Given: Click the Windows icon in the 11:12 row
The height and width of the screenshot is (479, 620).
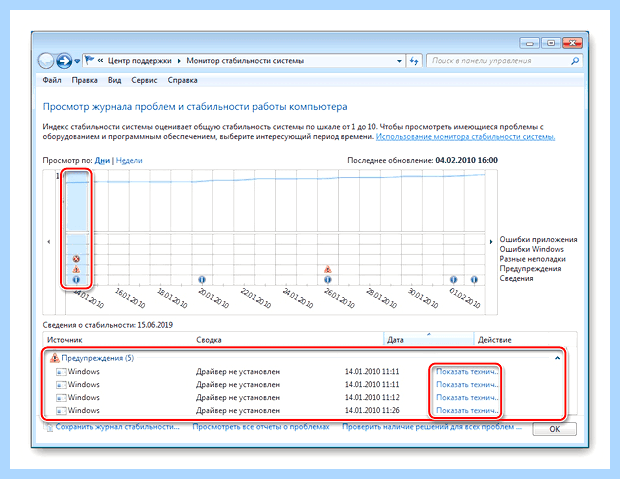Looking at the screenshot, I should (x=61, y=398).
